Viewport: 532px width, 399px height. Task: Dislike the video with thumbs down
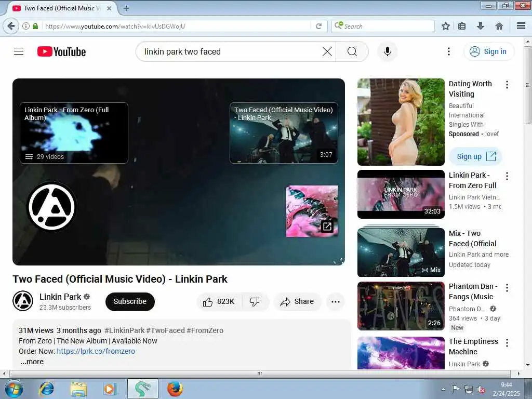(x=255, y=302)
